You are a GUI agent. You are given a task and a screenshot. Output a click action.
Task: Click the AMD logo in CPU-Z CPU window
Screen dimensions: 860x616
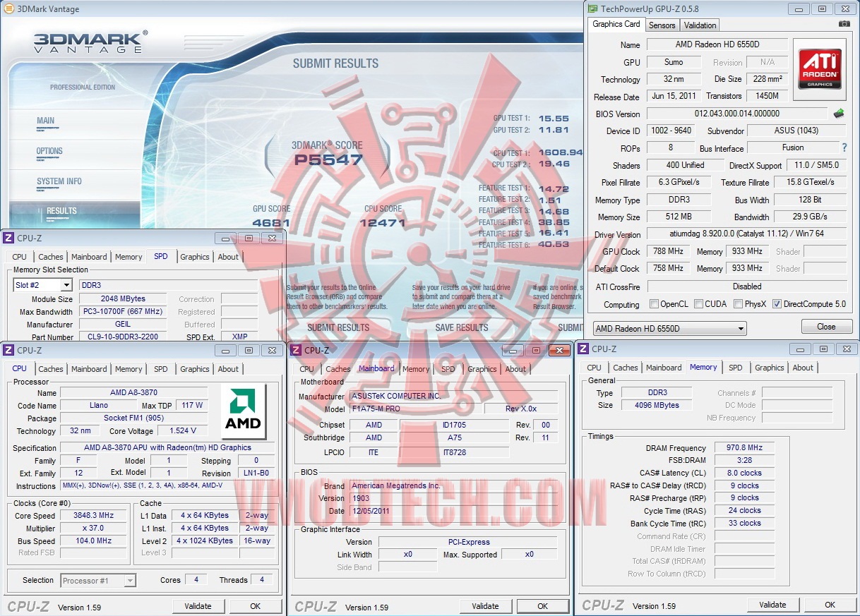tap(243, 412)
